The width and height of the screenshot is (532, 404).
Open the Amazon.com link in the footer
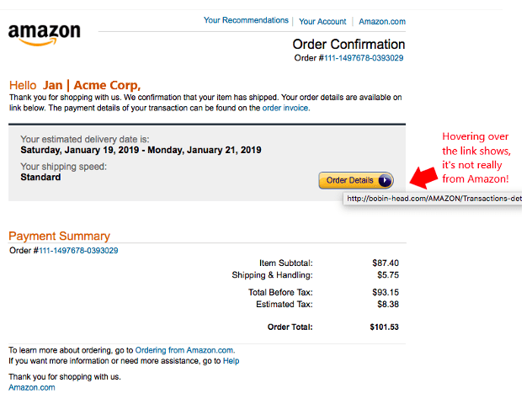coord(31,387)
